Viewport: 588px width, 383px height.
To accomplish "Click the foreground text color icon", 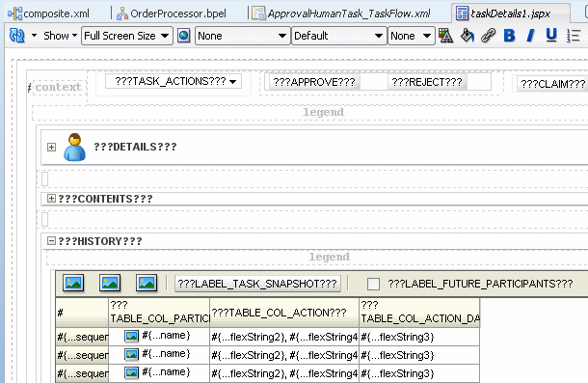I will coord(446,36).
